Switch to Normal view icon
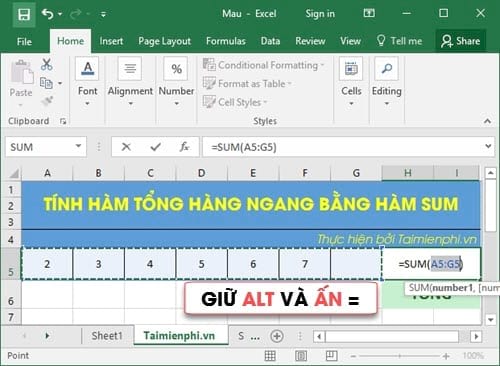The width and height of the screenshot is (500, 366). coord(270,356)
